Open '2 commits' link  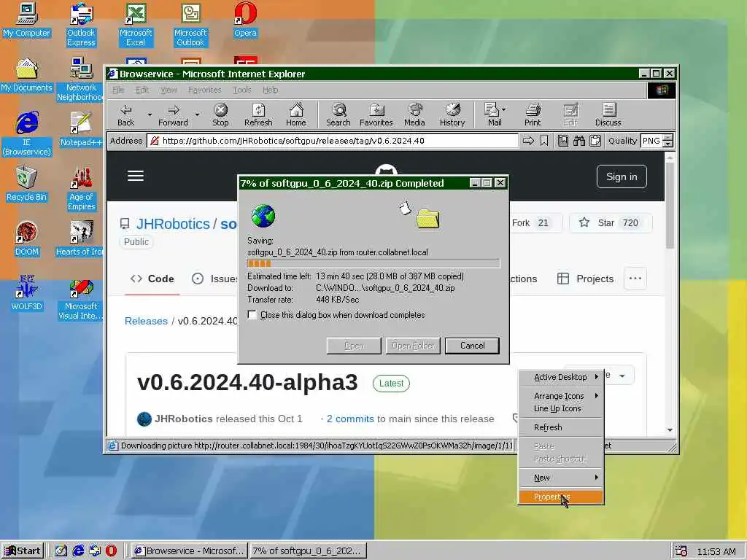(350, 419)
